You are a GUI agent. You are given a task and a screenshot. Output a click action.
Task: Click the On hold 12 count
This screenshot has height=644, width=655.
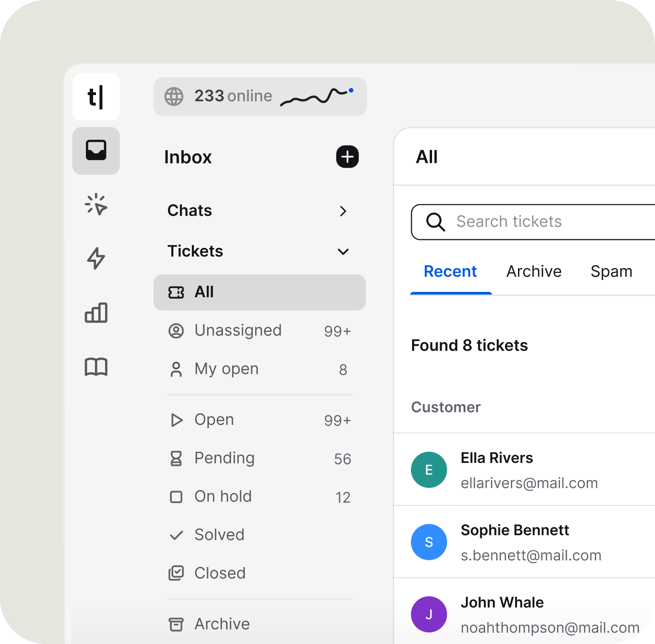[x=343, y=498]
